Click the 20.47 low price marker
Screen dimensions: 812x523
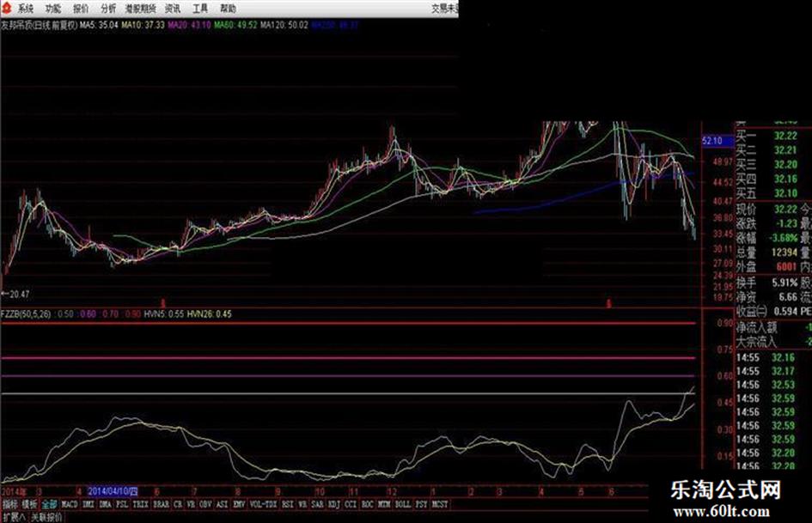pos(15,294)
